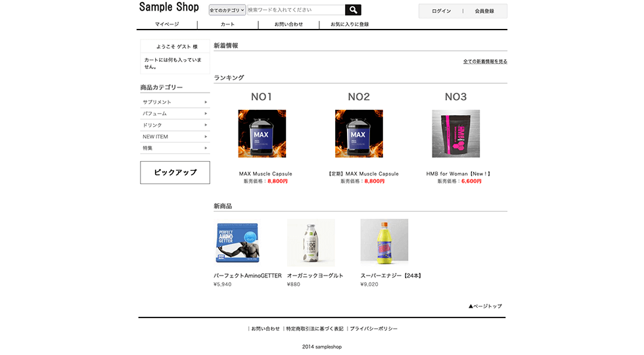
Task: Expand the サプリメント category arrow
Action: (206, 102)
